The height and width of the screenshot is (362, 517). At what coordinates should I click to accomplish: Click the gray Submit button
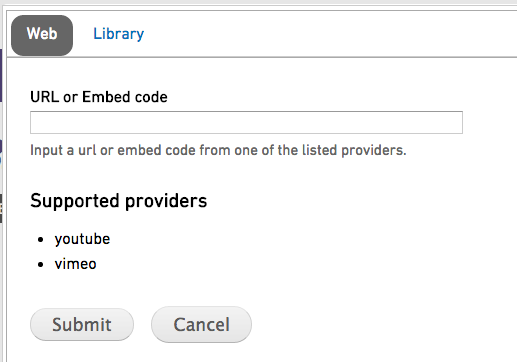82,324
